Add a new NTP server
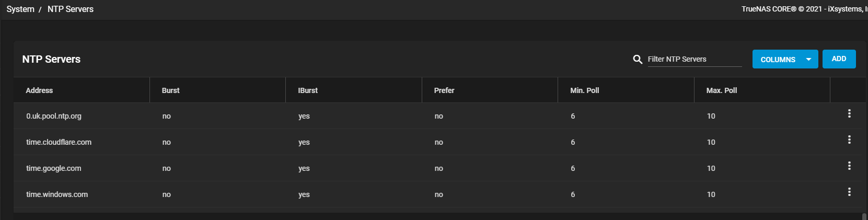 tap(839, 59)
